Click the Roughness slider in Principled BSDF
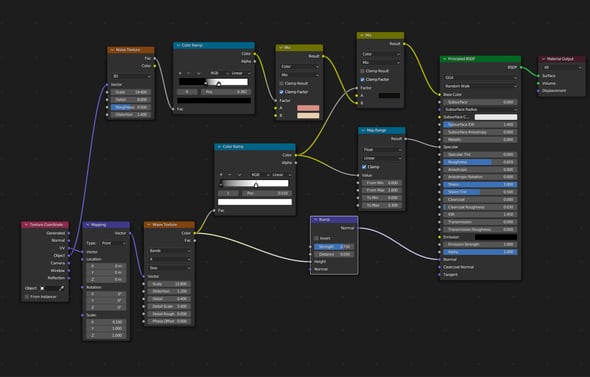The image size is (590, 377). (x=480, y=162)
